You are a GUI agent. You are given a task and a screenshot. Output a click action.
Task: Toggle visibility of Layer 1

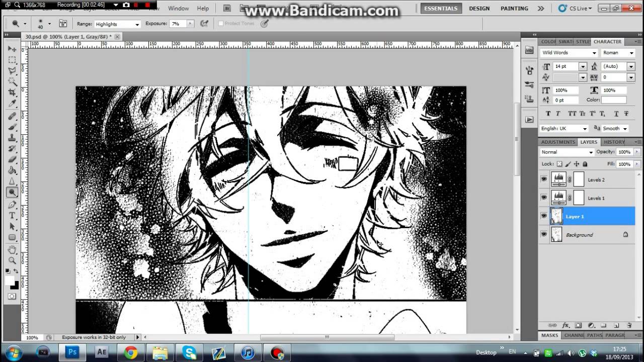pyautogui.click(x=544, y=216)
